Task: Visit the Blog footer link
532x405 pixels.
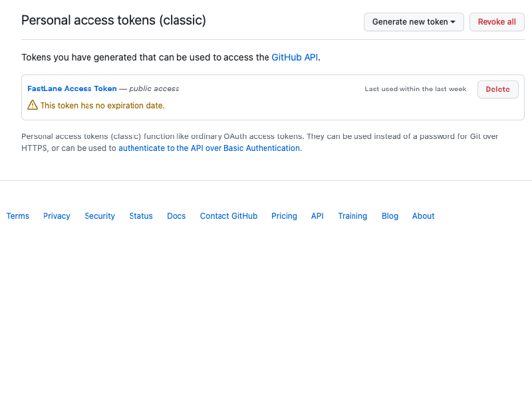Action: [x=390, y=216]
